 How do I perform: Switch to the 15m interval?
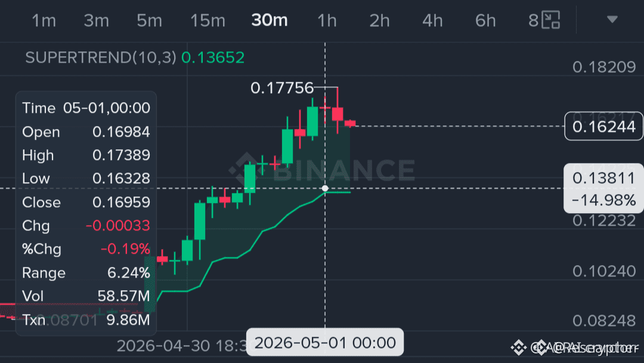tap(208, 20)
